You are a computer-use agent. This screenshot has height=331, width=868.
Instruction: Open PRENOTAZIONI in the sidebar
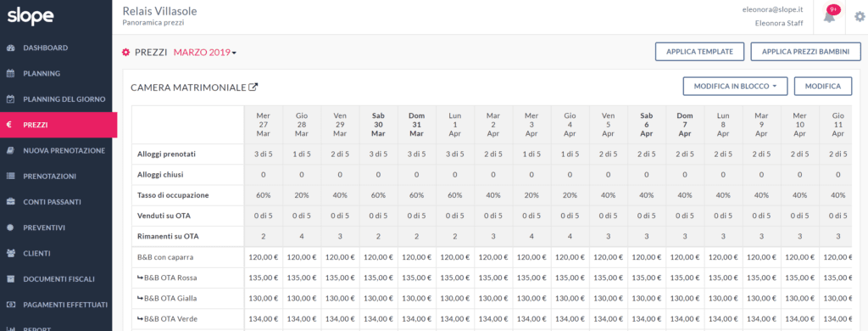[50, 177]
